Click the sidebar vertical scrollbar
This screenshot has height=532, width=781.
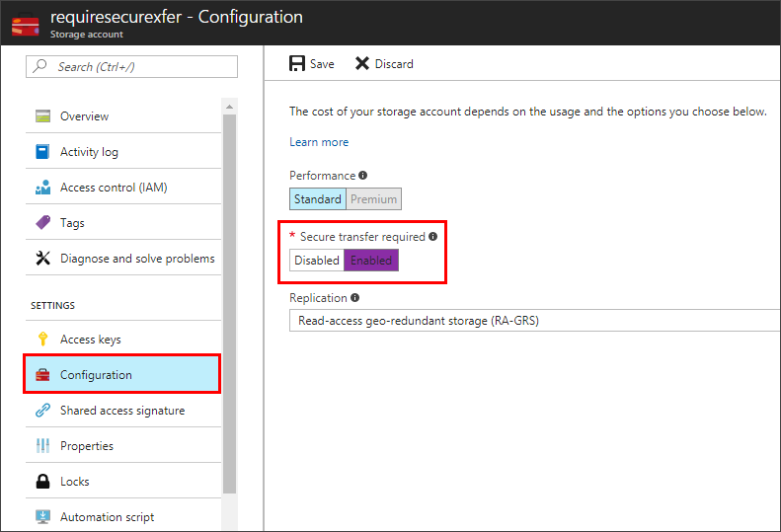tap(229, 296)
